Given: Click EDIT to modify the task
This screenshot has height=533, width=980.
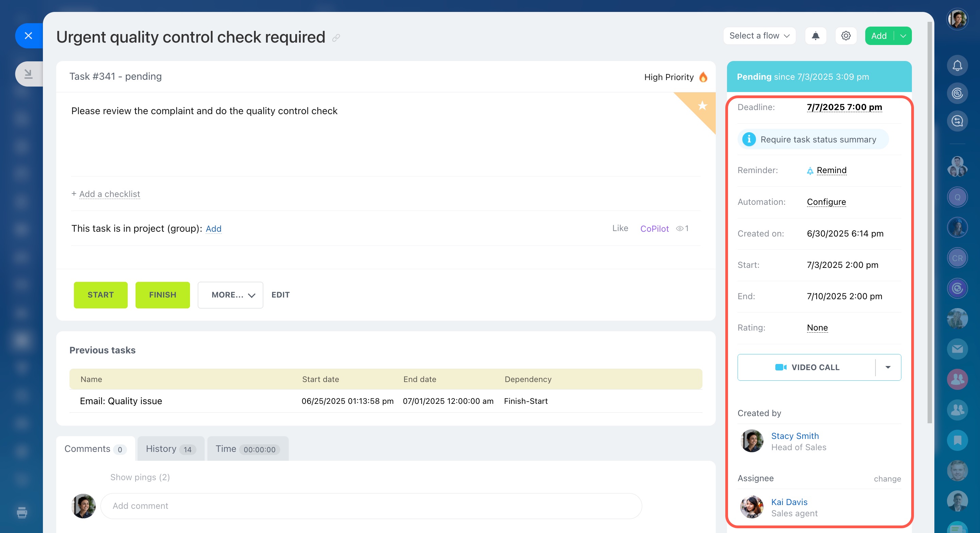Looking at the screenshot, I should pyautogui.click(x=280, y=295).
